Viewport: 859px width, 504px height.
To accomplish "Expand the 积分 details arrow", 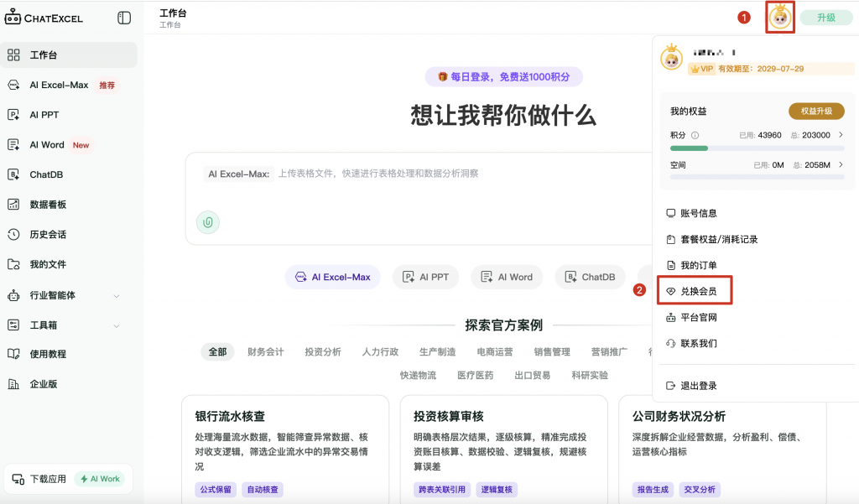I will pos(841,135).
